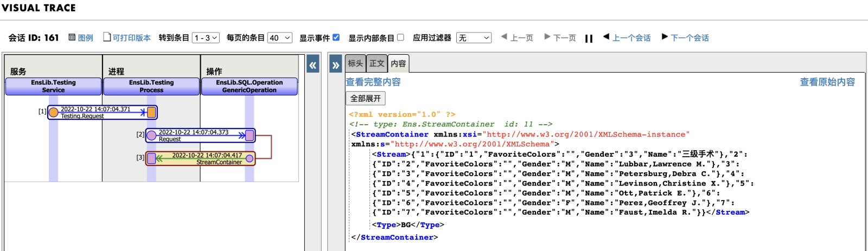Viewport: 868px width, 251px height.
Task: Click the pause icon in toolbar
Action: (589, 38)
